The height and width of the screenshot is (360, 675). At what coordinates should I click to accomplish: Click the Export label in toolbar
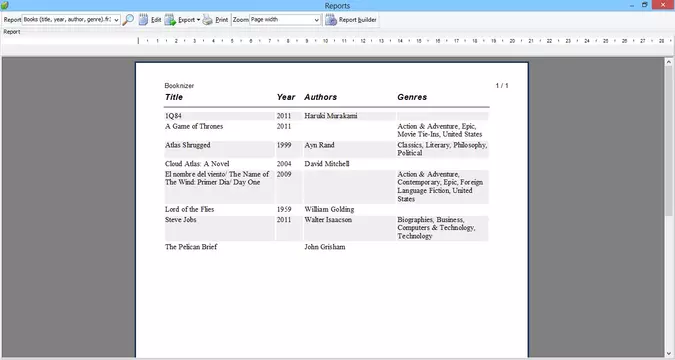pyautogui.click(x=186, y=20)
